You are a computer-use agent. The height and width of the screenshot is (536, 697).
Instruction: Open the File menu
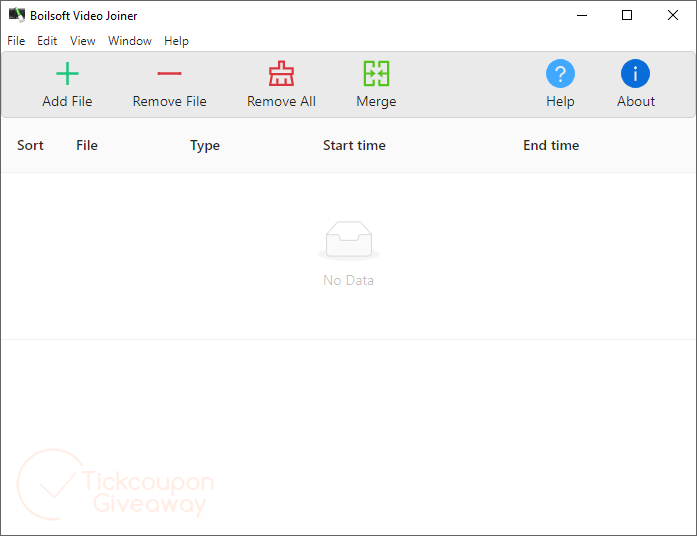point(16,41)
